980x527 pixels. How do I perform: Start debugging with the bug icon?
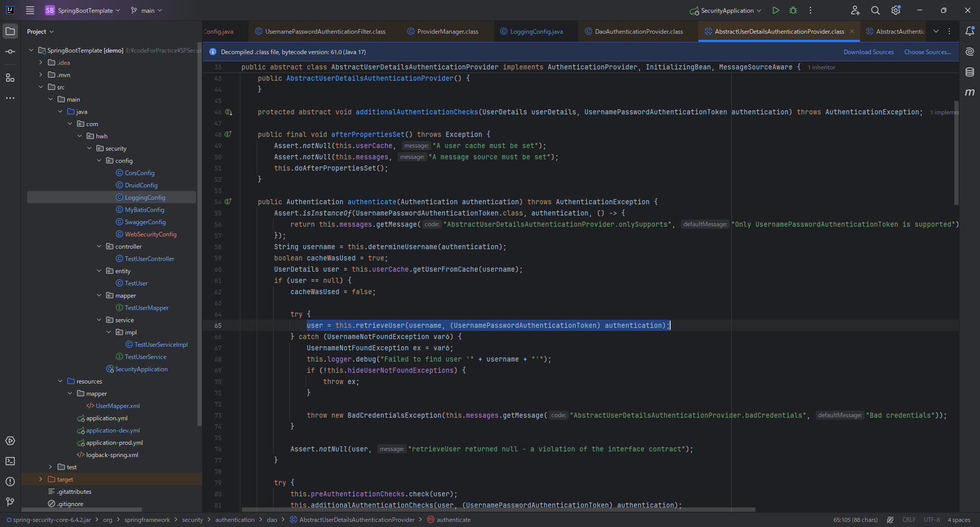pos(793,10)
